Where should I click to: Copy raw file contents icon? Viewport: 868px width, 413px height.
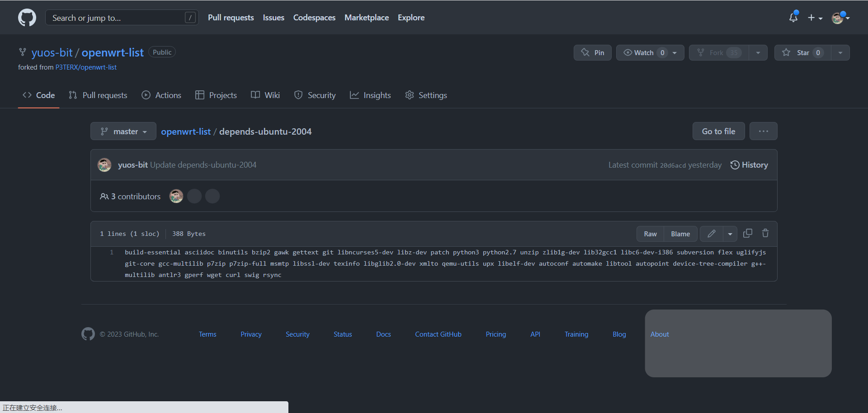coord(748,234)
